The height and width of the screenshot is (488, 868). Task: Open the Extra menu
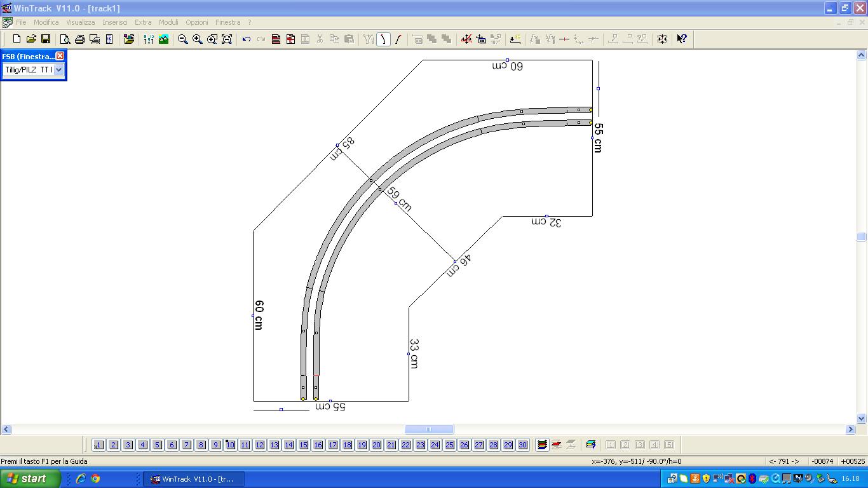tap(143, 22)
